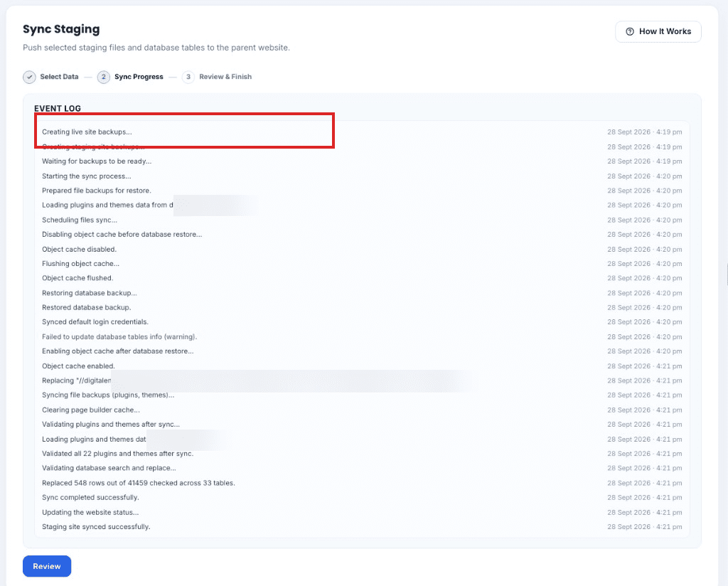Viewport: 728px width, 586px height.
Task: Click 'Validating plugins and themes after sync...'
Action: click(111, 424)
